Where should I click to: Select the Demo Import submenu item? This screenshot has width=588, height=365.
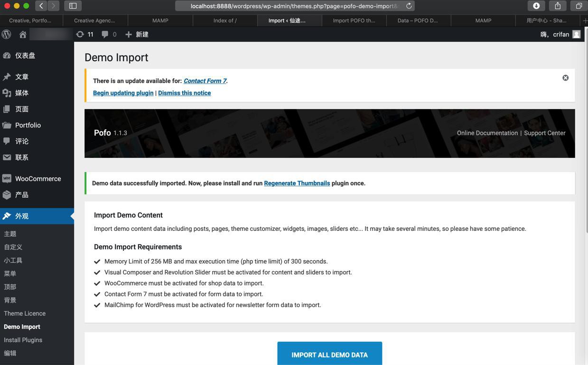[x=22, y=327]
